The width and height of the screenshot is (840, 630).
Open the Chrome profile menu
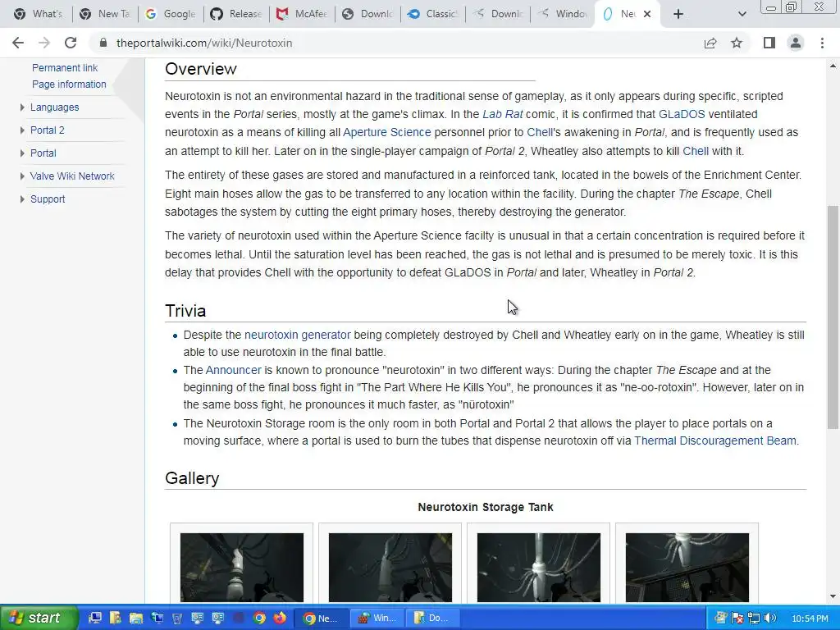click(x=796, y=43)
